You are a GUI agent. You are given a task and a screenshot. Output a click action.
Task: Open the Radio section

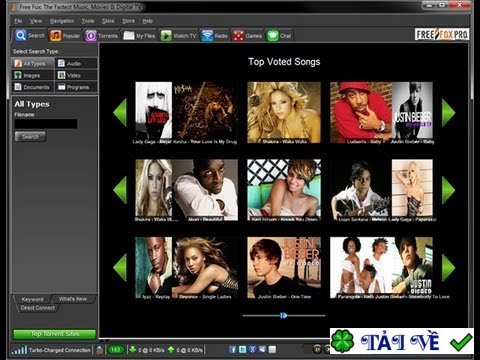pos(215,36)
